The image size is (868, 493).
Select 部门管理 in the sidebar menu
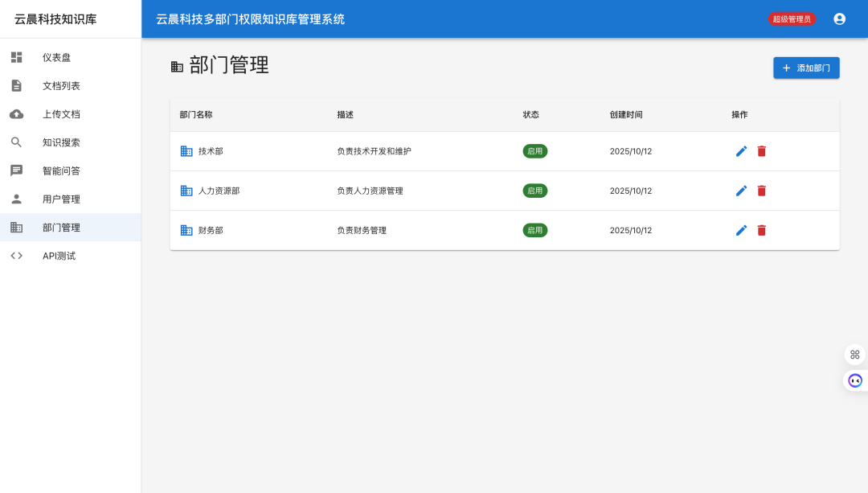coord(17,227)
